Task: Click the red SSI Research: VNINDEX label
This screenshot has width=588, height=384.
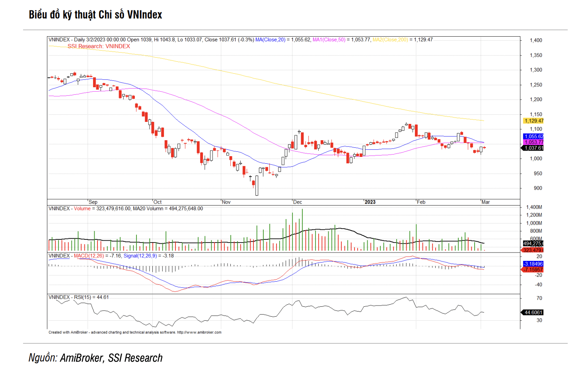Action: coord(99,46)
